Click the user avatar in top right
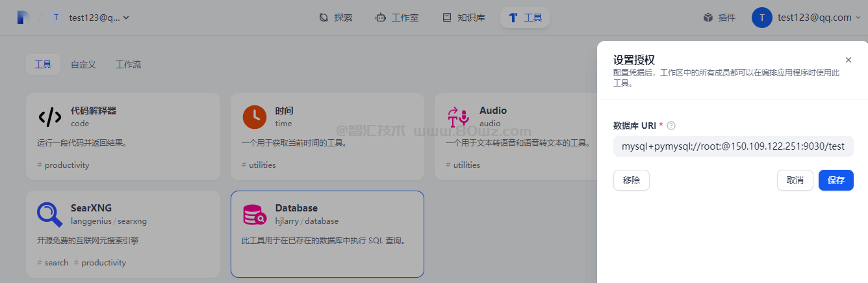This screenshot has width=868, height=283. (761, 18)
